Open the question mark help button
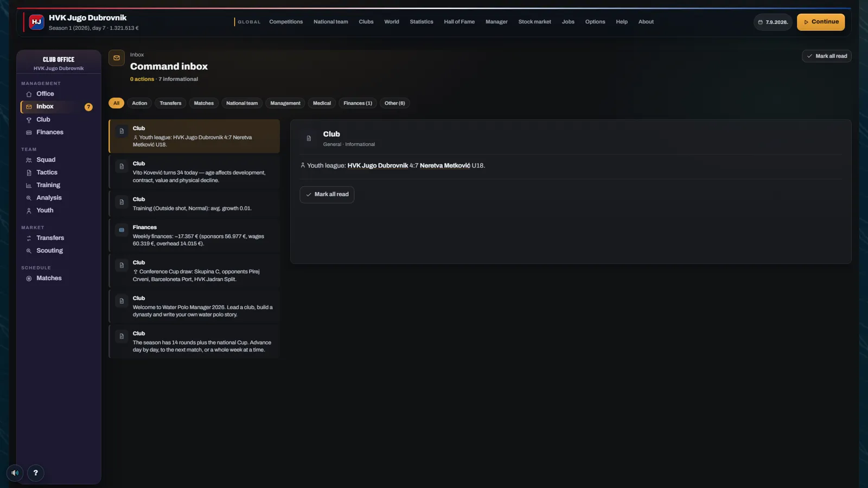This screenshot has width=868, height=488. point(36,473)
